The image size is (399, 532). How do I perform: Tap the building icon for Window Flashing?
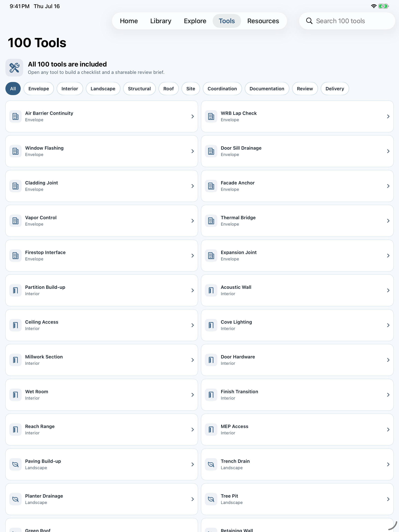pos(15,151)
